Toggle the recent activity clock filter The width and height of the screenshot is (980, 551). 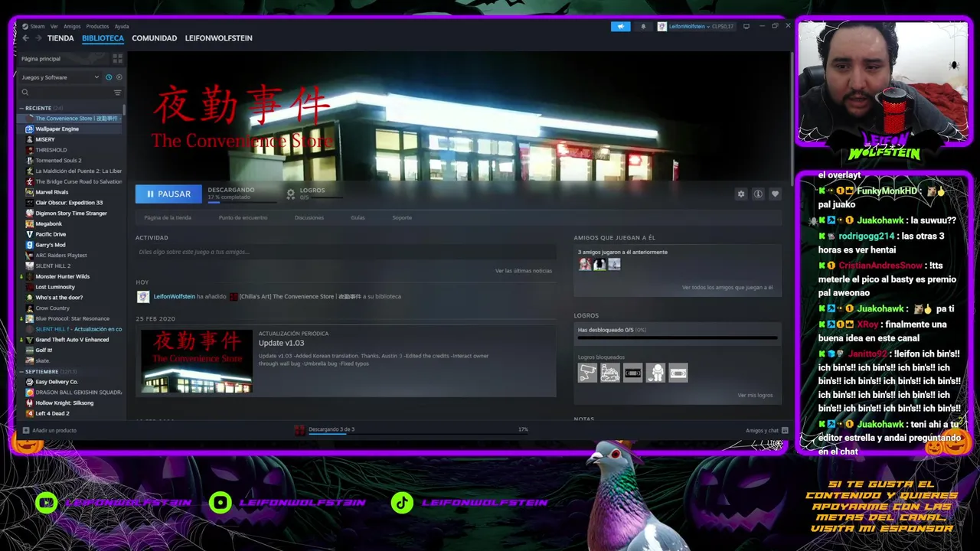pyautogui.click(x=109, y=77)
